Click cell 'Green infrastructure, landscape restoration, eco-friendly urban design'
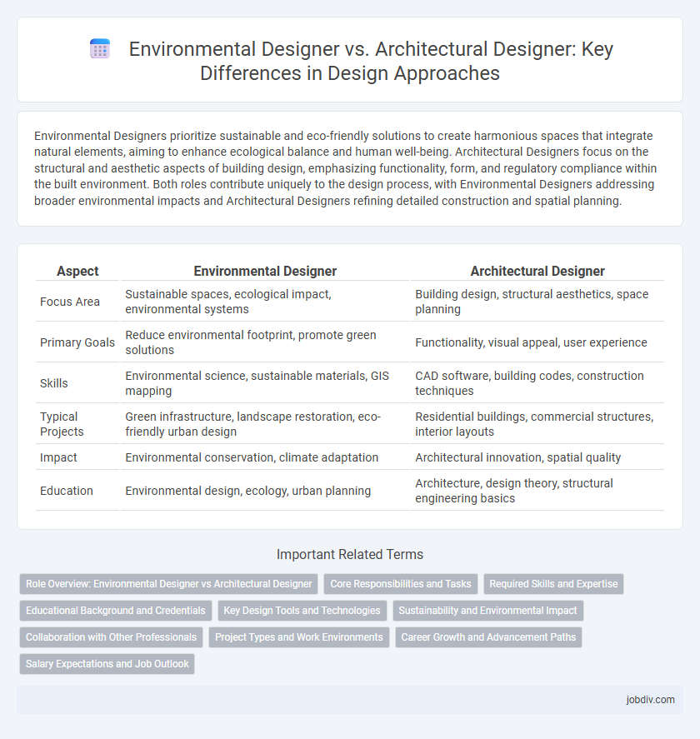 (265, 424)
